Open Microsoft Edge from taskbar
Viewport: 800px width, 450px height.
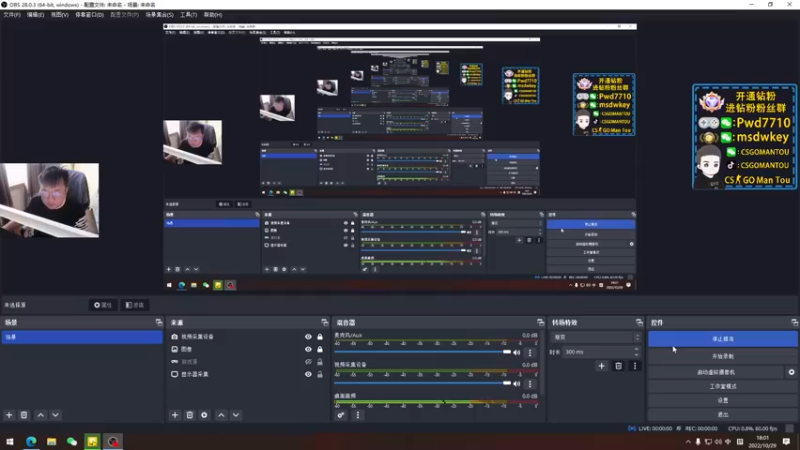coord(31,441)
